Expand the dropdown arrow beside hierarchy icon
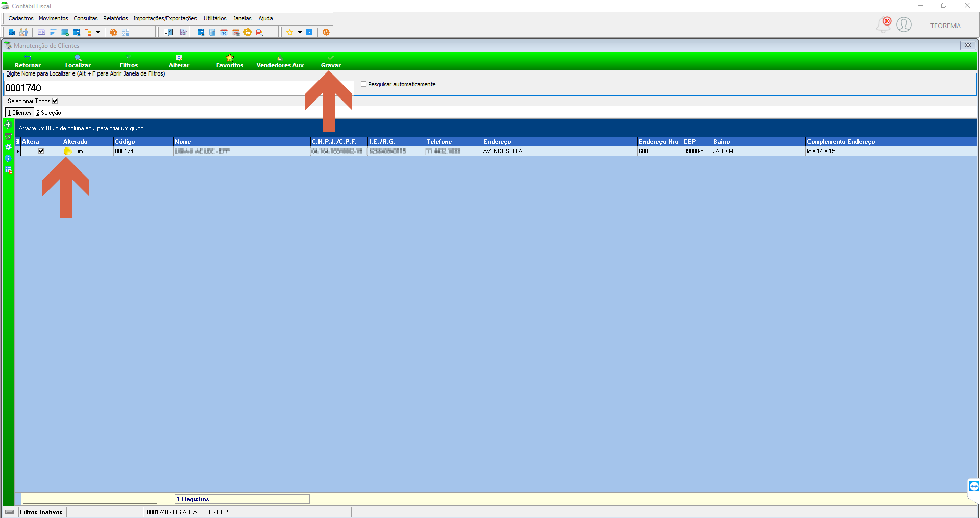980x518 pixels. 98,32
